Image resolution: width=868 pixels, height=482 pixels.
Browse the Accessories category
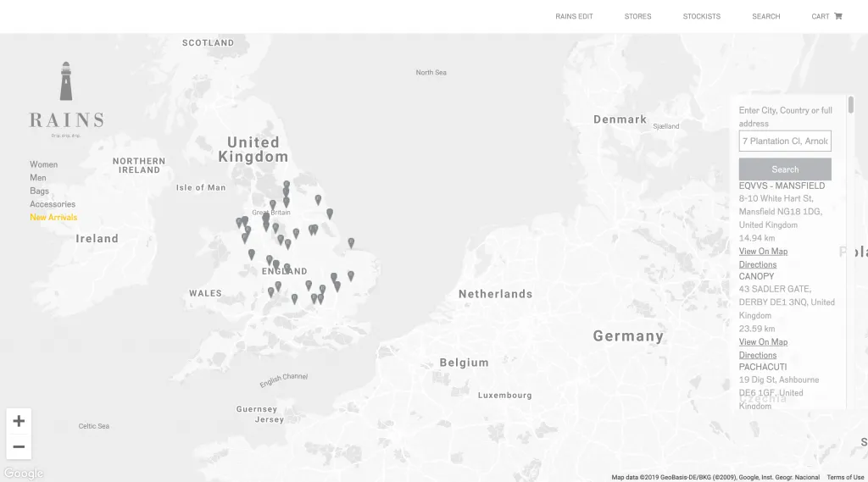(53, 204)
